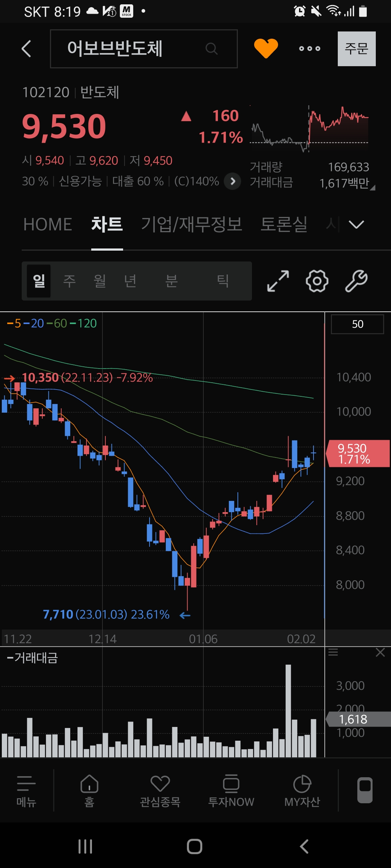Tap the 9,530 current price tag on the axis
Image resolution: width=391 pixels, height=868 pixels.
(x=358, y=454)
